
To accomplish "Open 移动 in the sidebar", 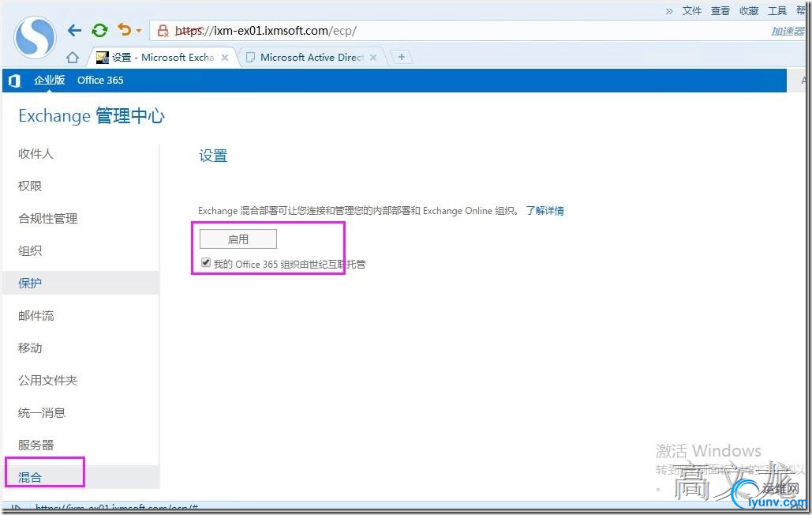I will [29, 348].
